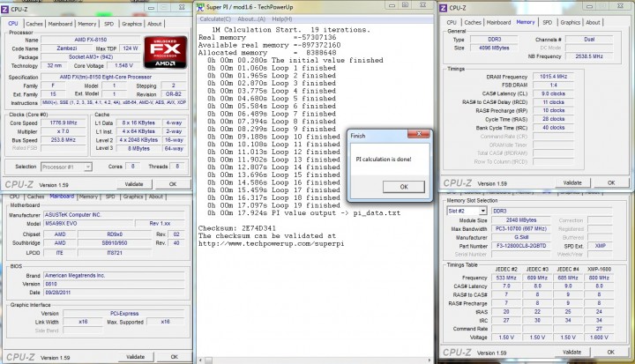Click the CPU-Z title icon in Memory window
The height and width of the screenshot is (364, 635).
point(444,8)
